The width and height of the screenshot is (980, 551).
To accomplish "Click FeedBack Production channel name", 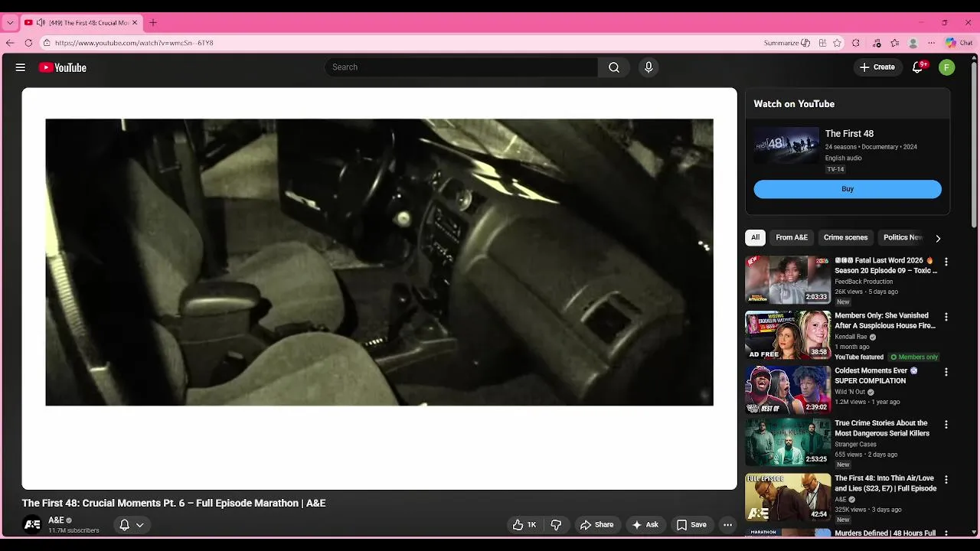I will 864,282.
